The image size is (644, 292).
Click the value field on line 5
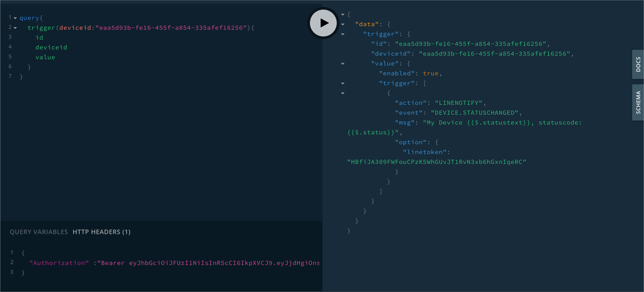(x=45, y=57)
